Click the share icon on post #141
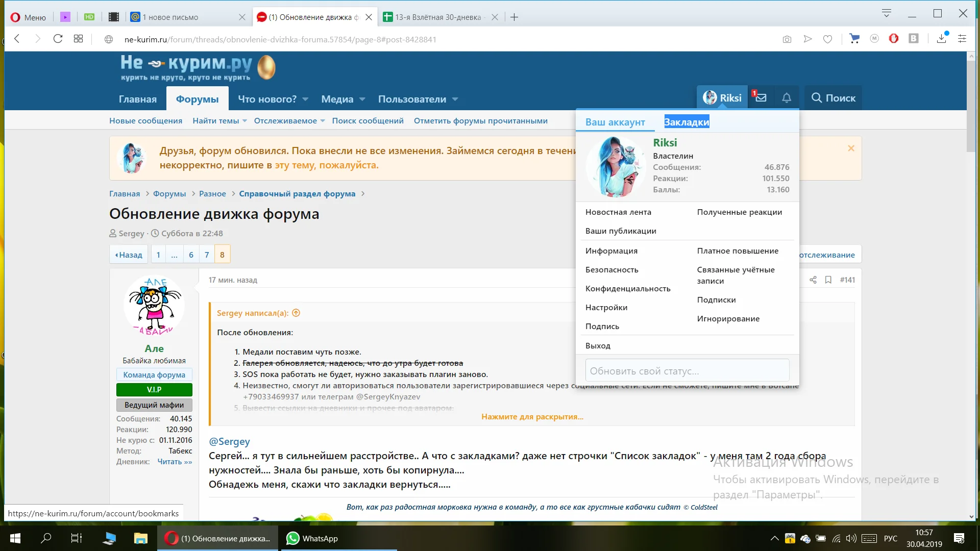 pos(813,280)
